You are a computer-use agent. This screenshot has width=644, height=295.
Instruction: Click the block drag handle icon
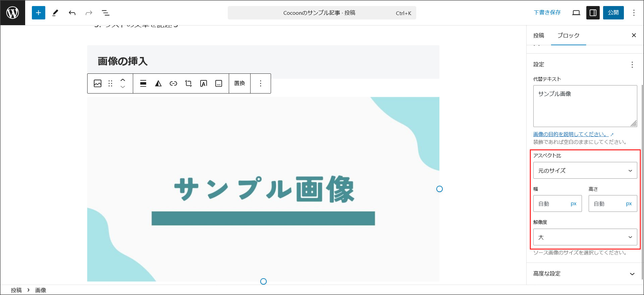pyautogui.click(x=110, y=83)
